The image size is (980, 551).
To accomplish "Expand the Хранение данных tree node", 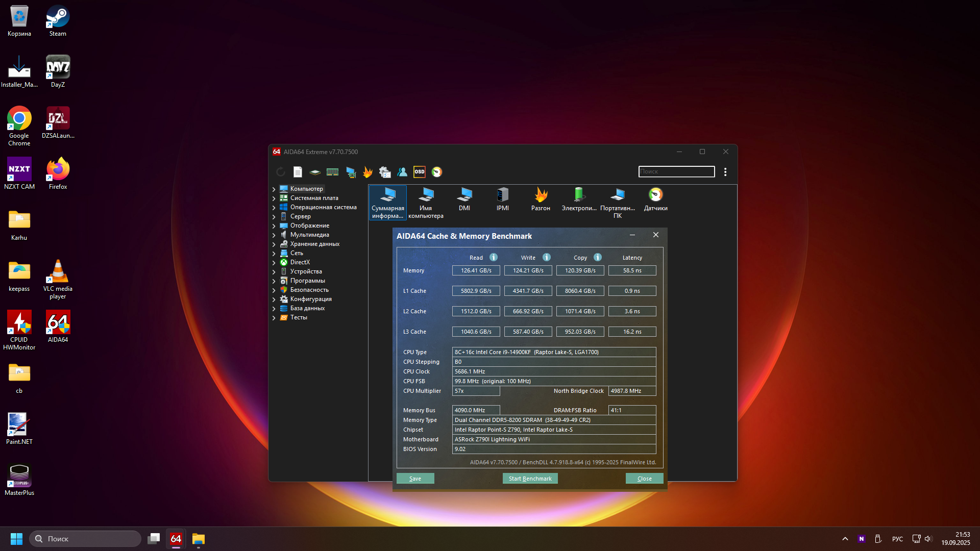I will click(274, 244).
